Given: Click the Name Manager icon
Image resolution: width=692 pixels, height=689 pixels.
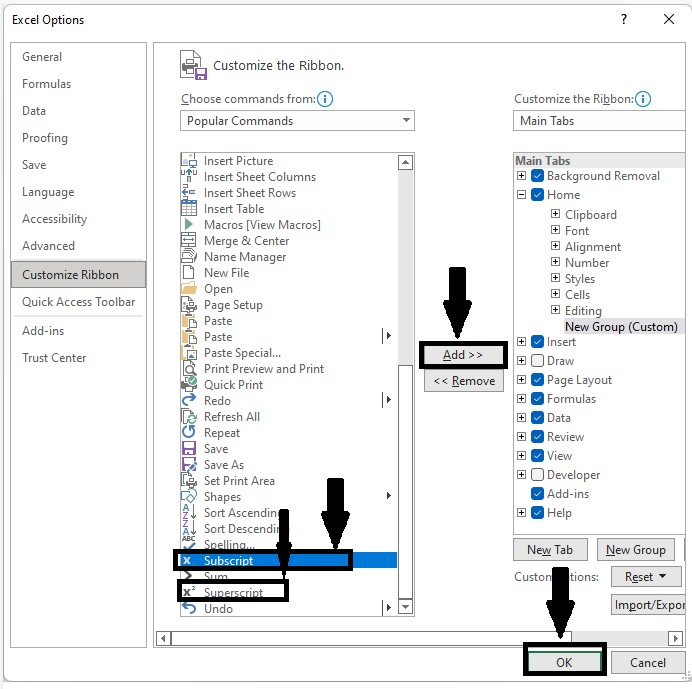Looking at the screenshot, I should (189, 256).
